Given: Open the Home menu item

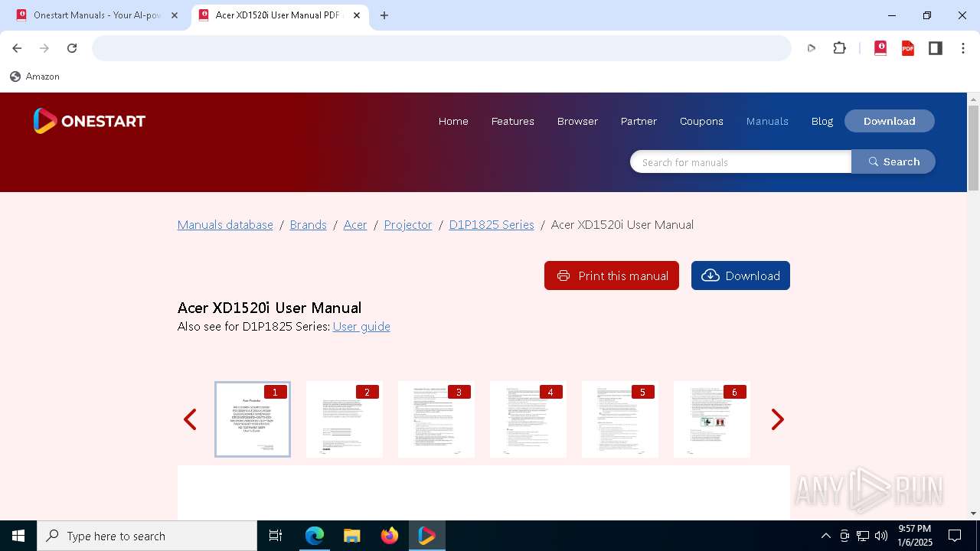Looking at the screenshot, I should point(453,121).
